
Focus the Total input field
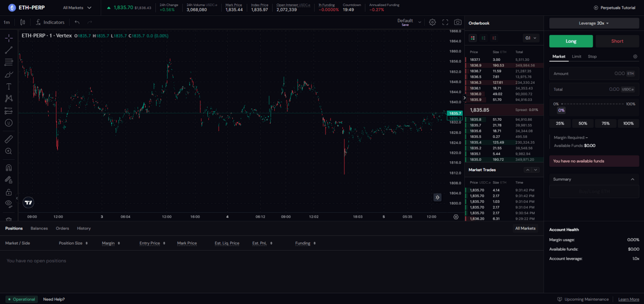click(x=594, y=89)
